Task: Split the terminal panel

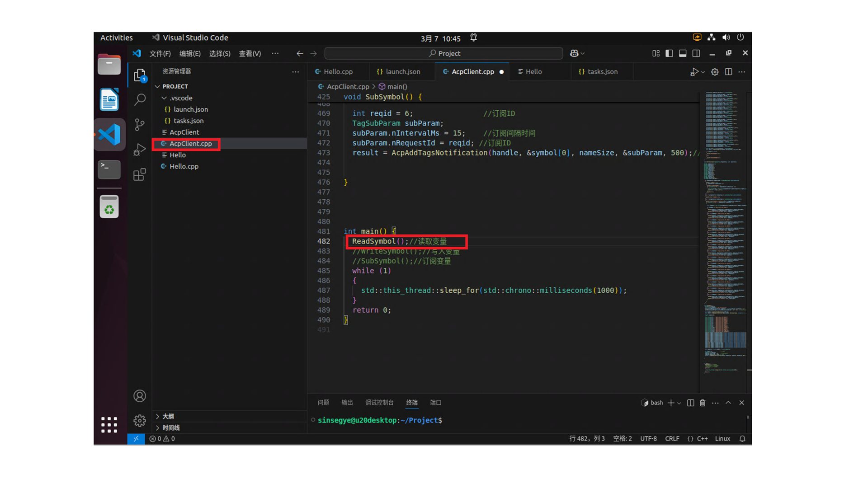Action: (690, 403)
